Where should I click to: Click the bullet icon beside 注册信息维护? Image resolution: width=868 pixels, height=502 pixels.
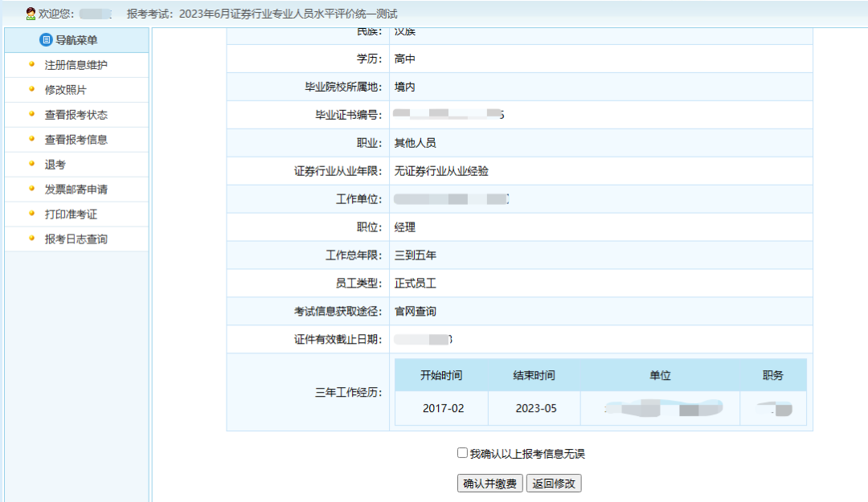[x=31, y=64]
